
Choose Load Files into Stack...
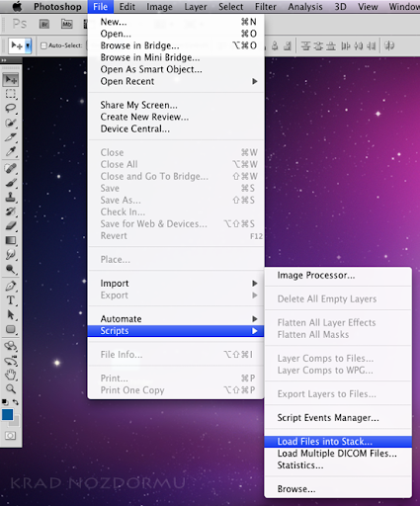pos(338,442)
